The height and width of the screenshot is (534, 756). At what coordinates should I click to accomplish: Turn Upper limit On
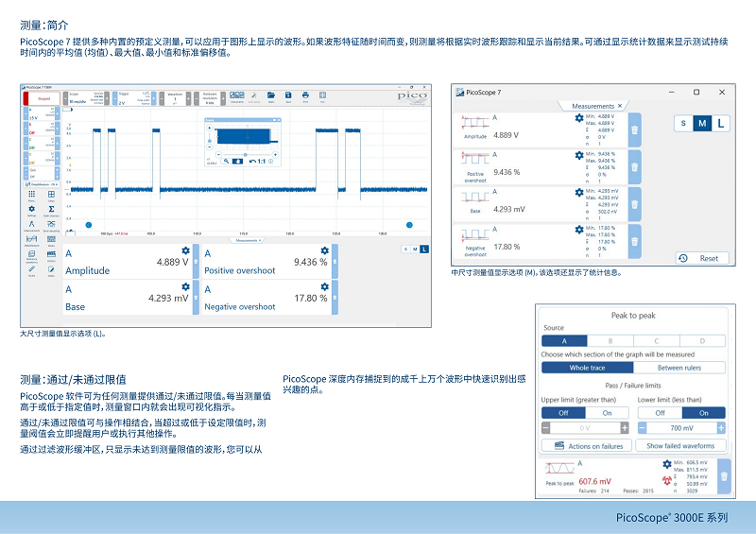[x=607, y=413]
